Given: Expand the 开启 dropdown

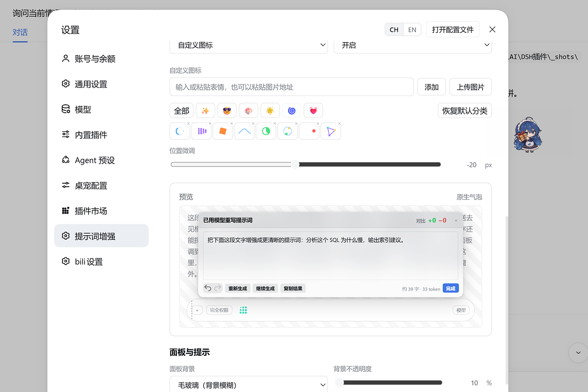Looking at the screenshot, I should 413,45.
